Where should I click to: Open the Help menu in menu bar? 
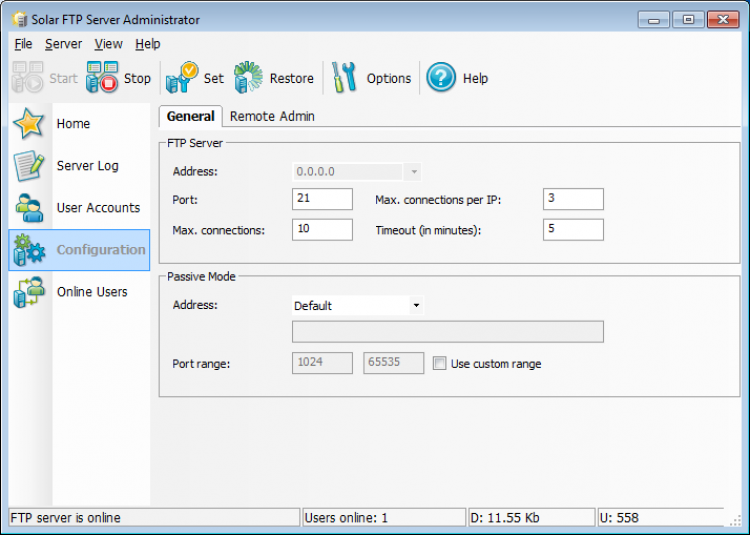click(147, 44)
